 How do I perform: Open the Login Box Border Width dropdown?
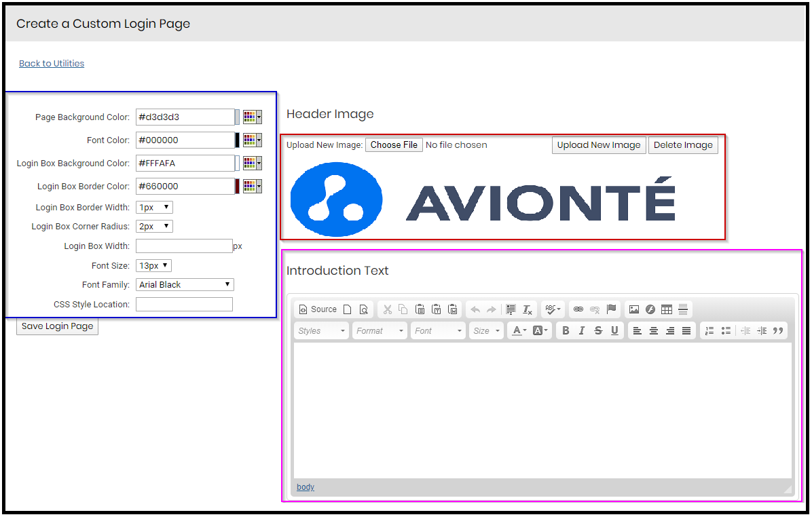point(155,208)
